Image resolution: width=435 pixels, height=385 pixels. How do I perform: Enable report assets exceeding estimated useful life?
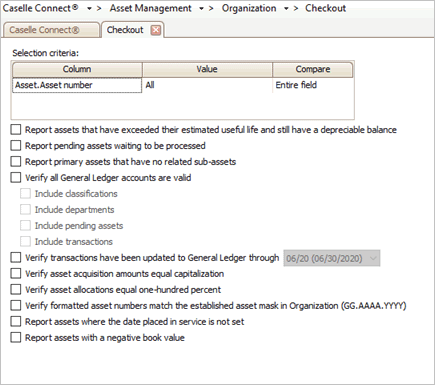[x=16, y=130]
